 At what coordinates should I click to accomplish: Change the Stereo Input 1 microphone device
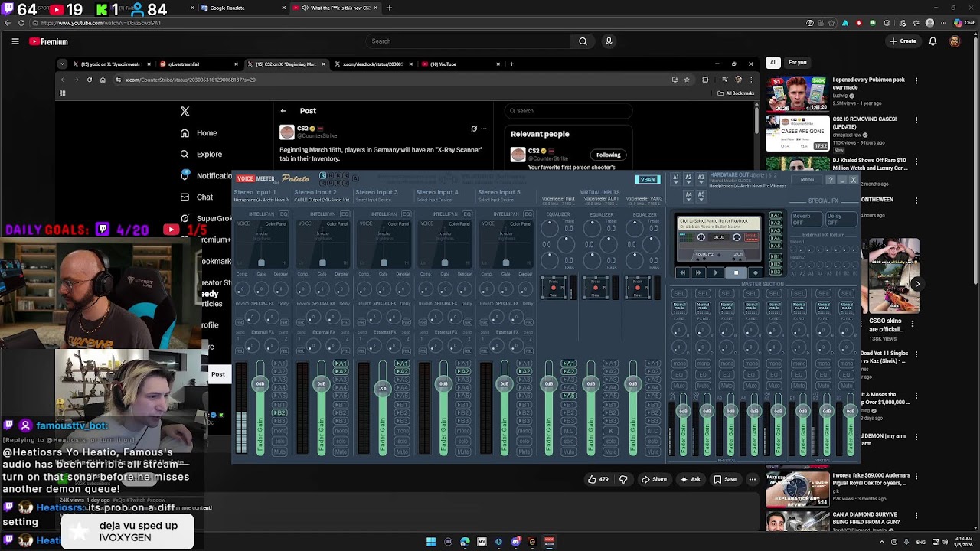click(261, 201)
